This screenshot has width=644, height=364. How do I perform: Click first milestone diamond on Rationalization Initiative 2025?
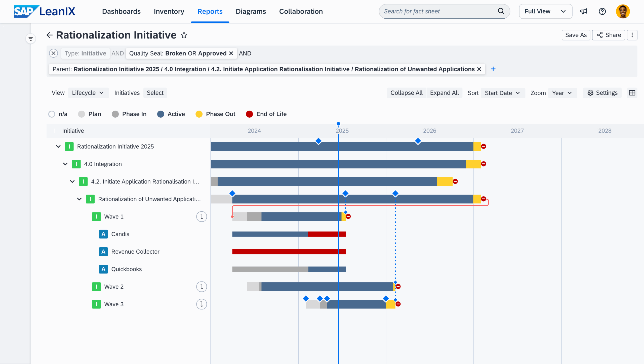coord(318,141)
